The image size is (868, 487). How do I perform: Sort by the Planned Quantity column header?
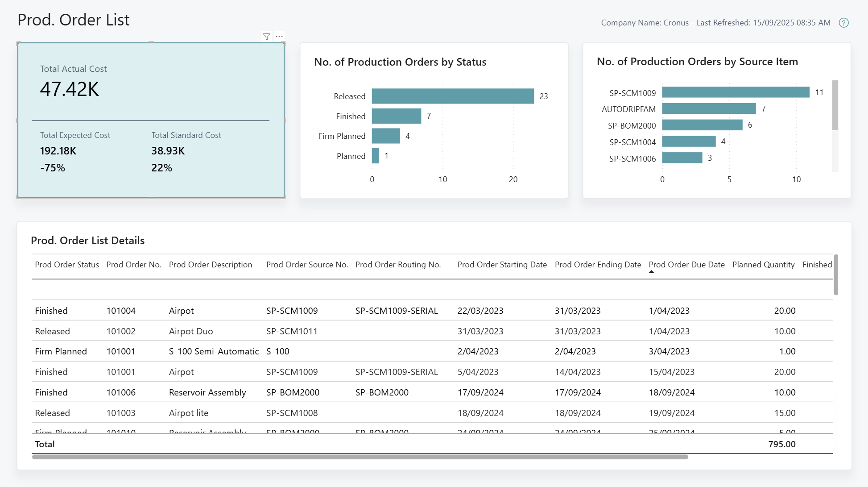click(763, 264)
